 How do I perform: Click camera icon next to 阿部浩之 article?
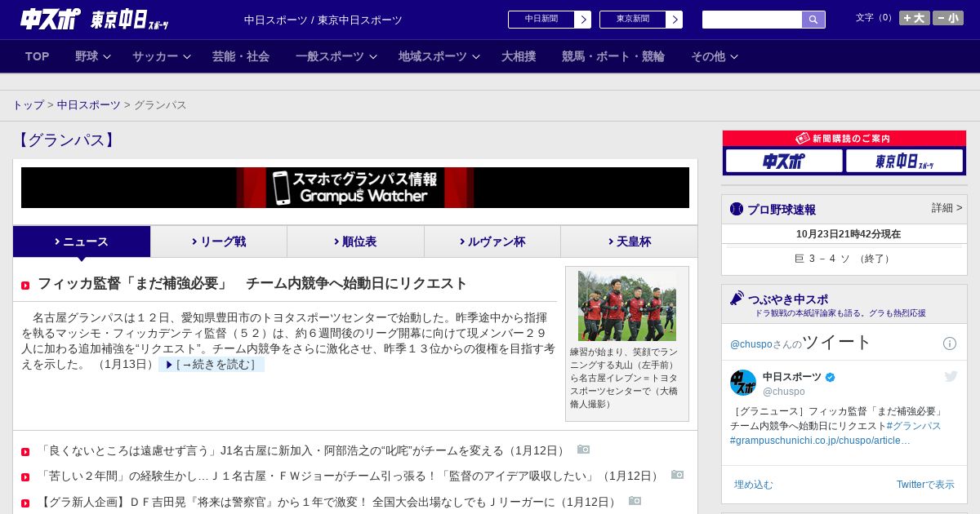coord(583,450)
